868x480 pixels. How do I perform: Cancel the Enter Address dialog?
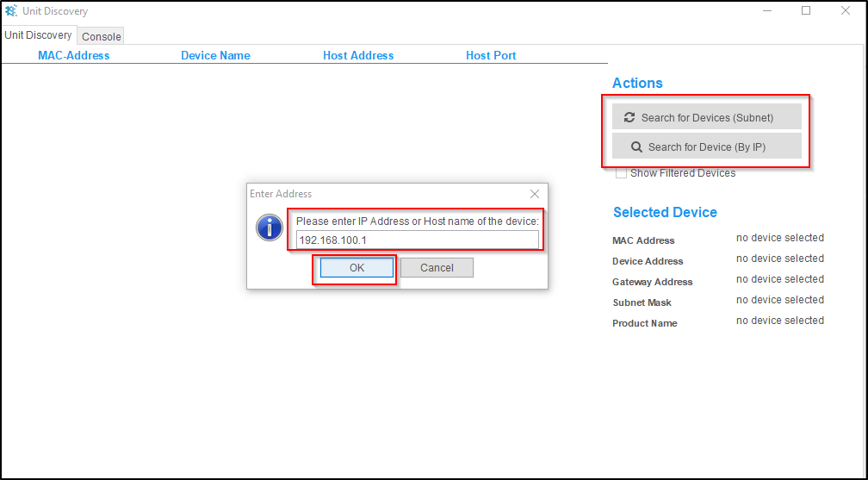[437, 268]
